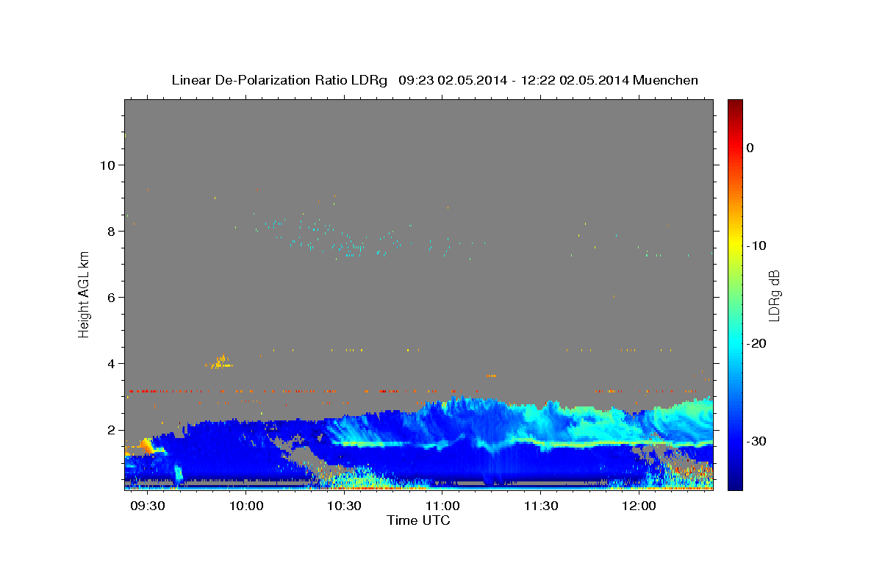882x588 pixels.
Task: Click the 'Muenchen' location in the title
Action: click(666, 80)
